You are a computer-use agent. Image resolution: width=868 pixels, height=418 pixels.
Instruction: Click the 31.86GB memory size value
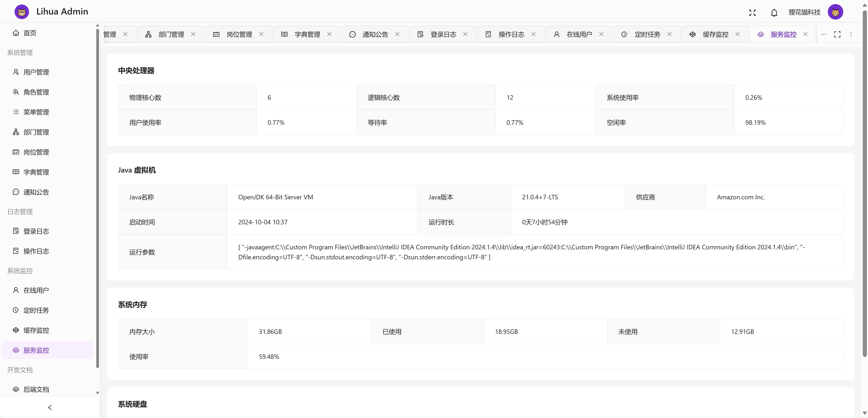coord(270,332)
